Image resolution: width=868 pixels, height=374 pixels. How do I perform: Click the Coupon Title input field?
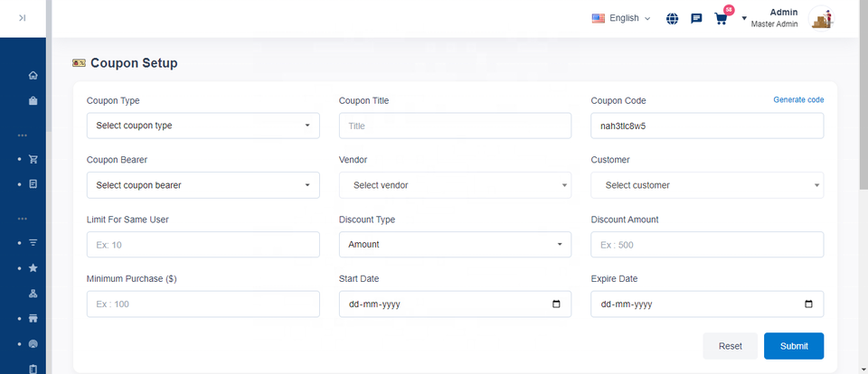click(455, 126)
